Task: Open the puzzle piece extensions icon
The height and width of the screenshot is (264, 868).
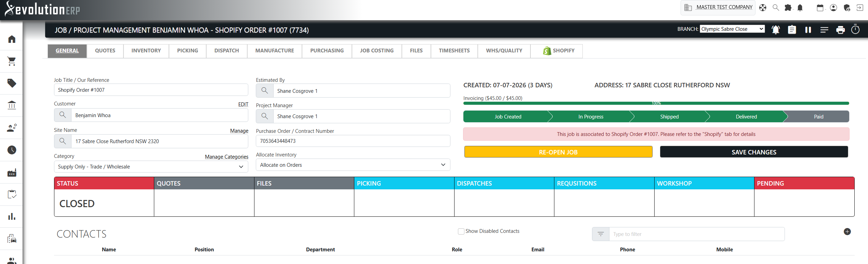Action: [x=788, y=8]
